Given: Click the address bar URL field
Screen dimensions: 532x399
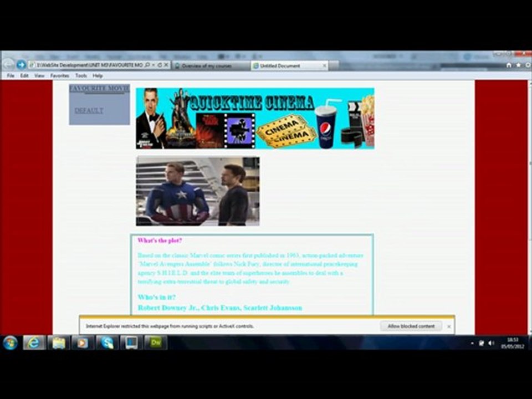Looking at the screenshot, I should pos(90,64).
